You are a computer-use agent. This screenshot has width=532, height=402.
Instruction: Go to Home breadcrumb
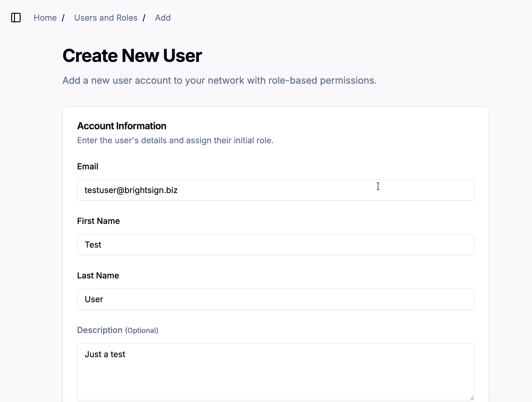pos(45,18)
